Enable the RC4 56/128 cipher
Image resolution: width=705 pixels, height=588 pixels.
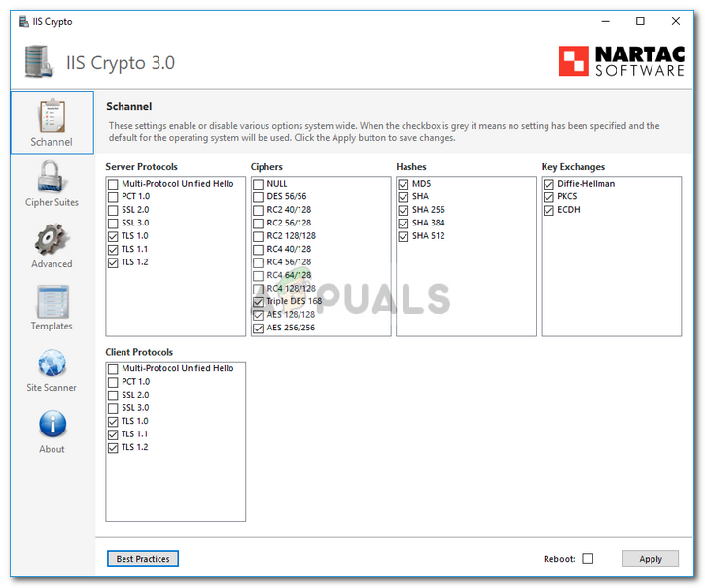point(258,262)
